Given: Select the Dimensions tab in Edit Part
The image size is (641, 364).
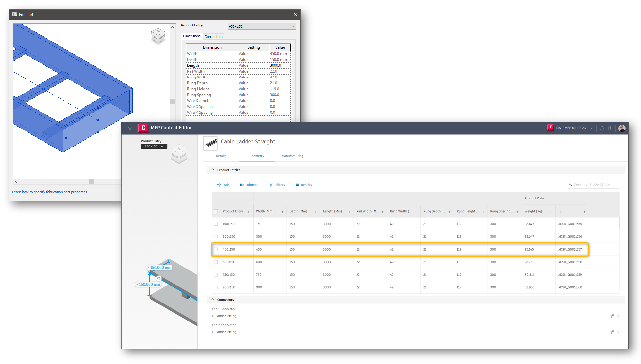Looking at the screenshot, I should point(192,36).
